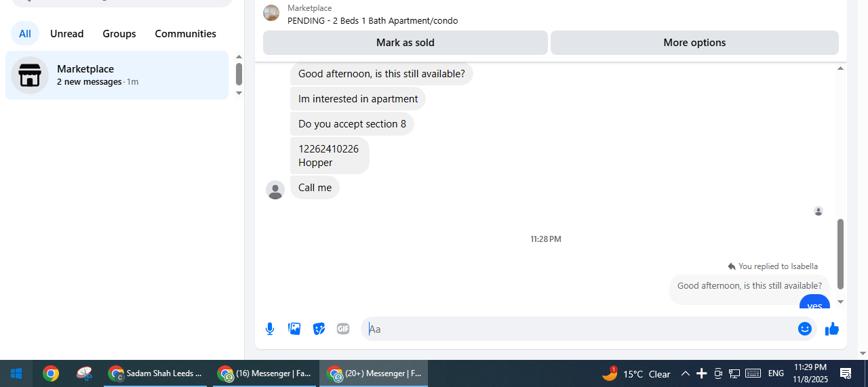Switch to the Unread tab
The width and height of the screenshot is (868, 387).
click(x=66, y=33)
